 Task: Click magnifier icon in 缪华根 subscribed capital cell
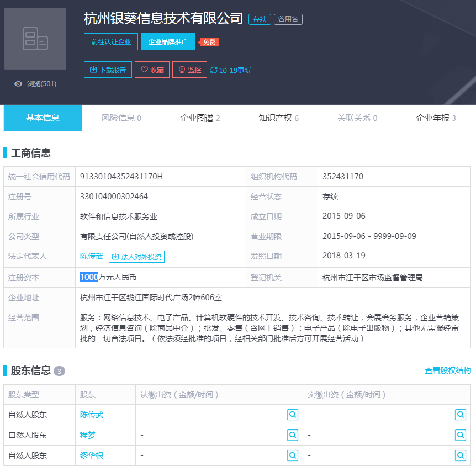293,455
